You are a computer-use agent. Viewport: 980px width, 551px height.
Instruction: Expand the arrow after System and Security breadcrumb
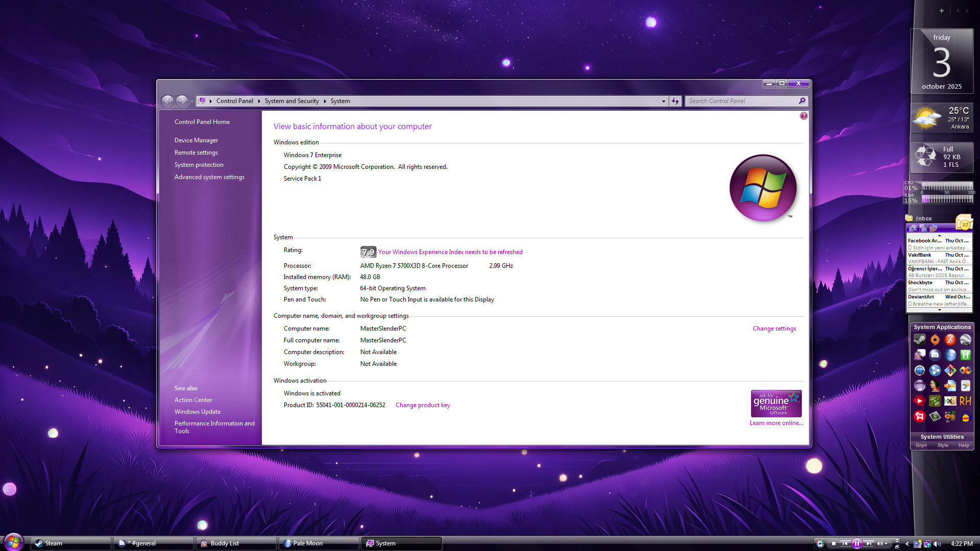[x=325, y=101]
